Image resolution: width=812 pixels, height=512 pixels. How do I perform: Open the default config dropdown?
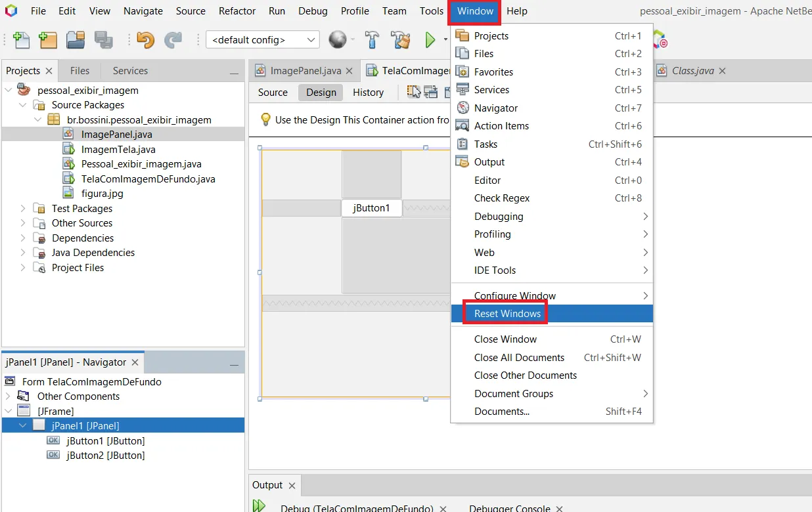coord(263,40)
